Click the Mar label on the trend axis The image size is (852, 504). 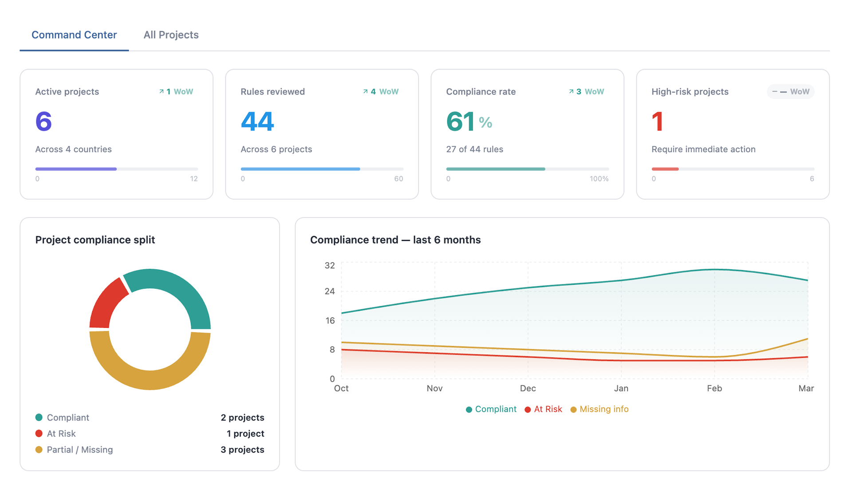tap(806, 388)
